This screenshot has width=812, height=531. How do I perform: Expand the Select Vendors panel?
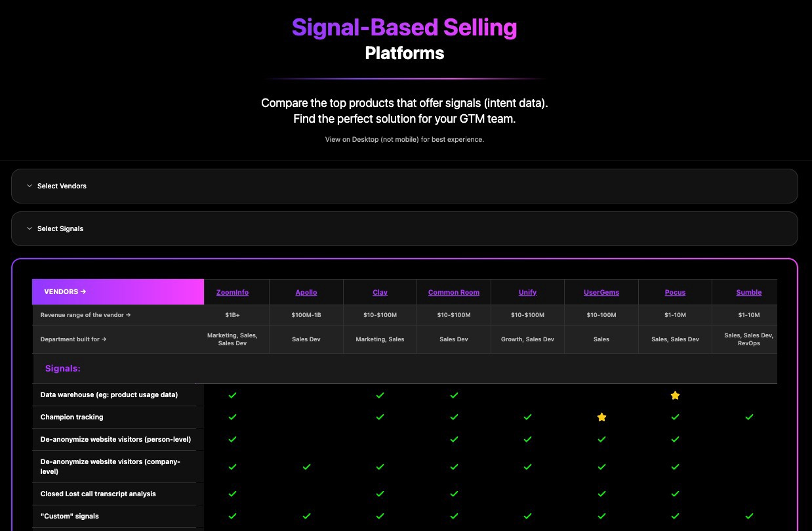click(x=404, y=186)
